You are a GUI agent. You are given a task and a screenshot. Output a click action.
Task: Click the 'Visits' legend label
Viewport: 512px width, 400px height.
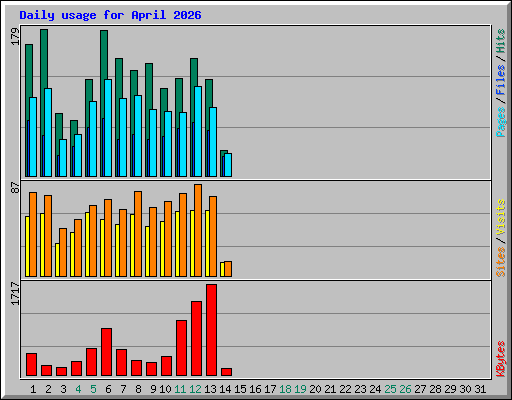click(x=501, y=217)
